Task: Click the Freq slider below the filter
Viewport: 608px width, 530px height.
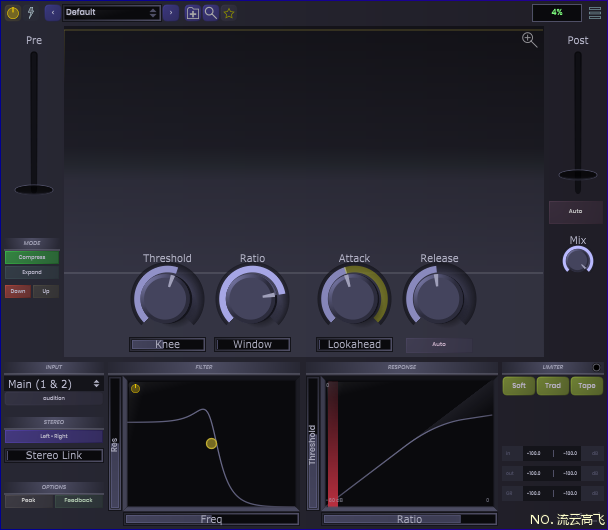Action: [211, 519]
